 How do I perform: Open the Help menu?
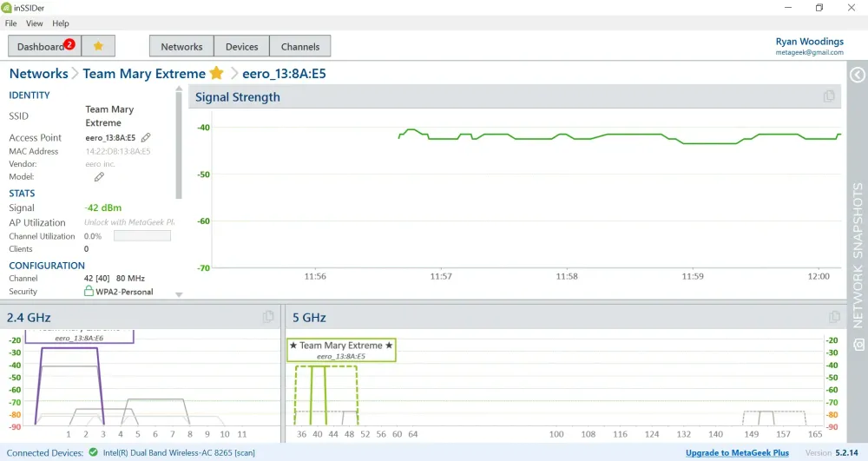click(x=61, y=23)
